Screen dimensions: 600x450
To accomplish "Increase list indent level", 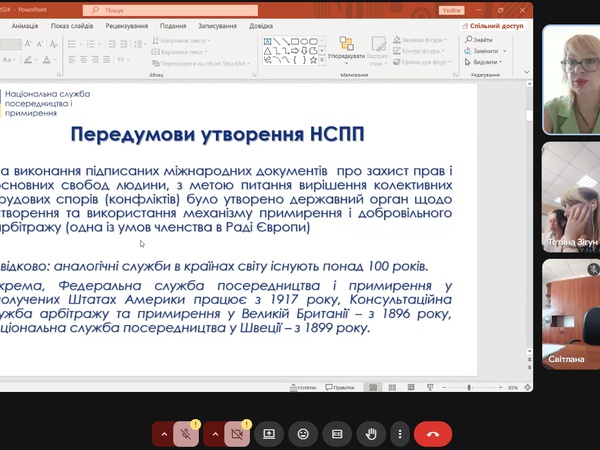I will click(x=123, y=44).
